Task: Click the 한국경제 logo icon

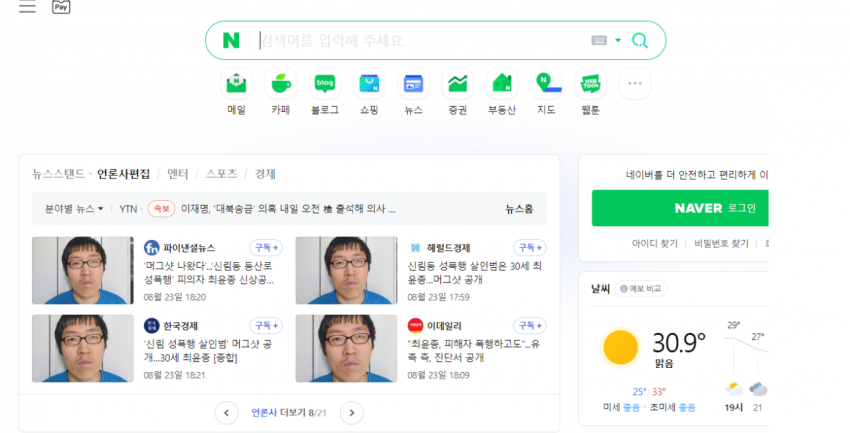Action: point(151,326)
